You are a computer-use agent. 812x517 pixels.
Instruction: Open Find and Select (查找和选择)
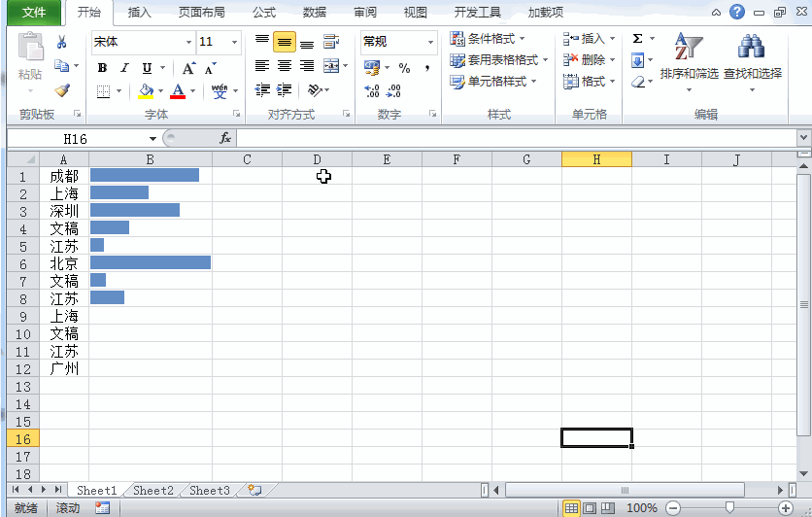[753, 62]
